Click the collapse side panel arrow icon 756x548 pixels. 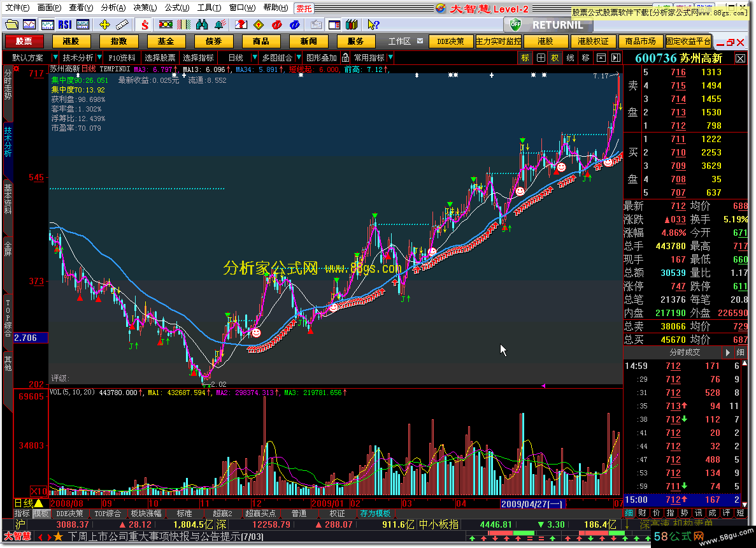616,58
